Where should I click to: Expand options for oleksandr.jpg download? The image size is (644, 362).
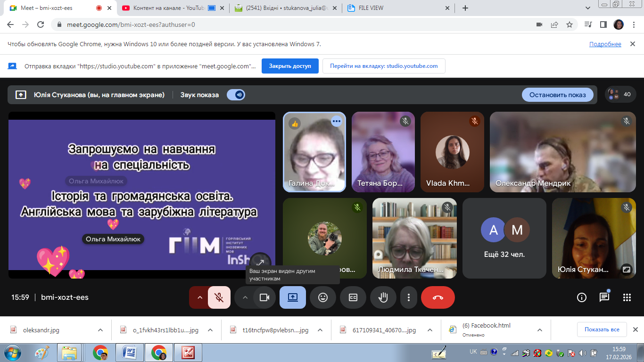[100, 330]
